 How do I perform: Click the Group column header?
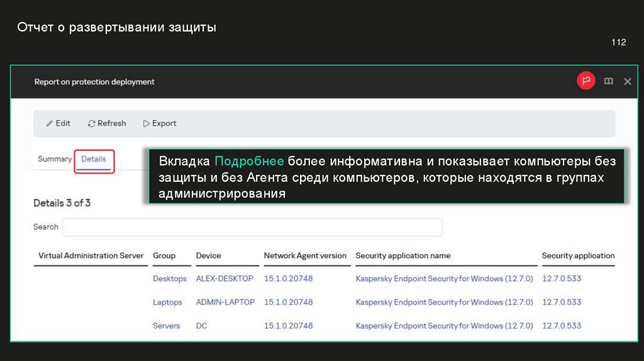point(164,256)
